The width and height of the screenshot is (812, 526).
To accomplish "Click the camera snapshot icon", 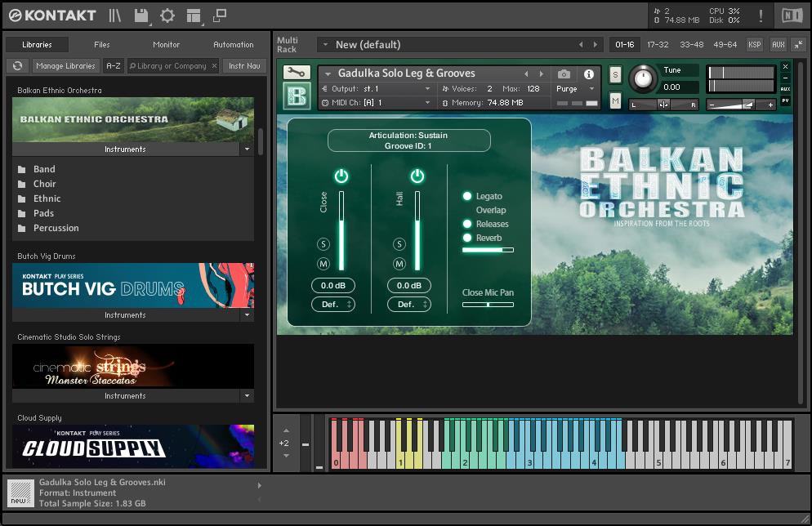I will [x=564, y=74].
